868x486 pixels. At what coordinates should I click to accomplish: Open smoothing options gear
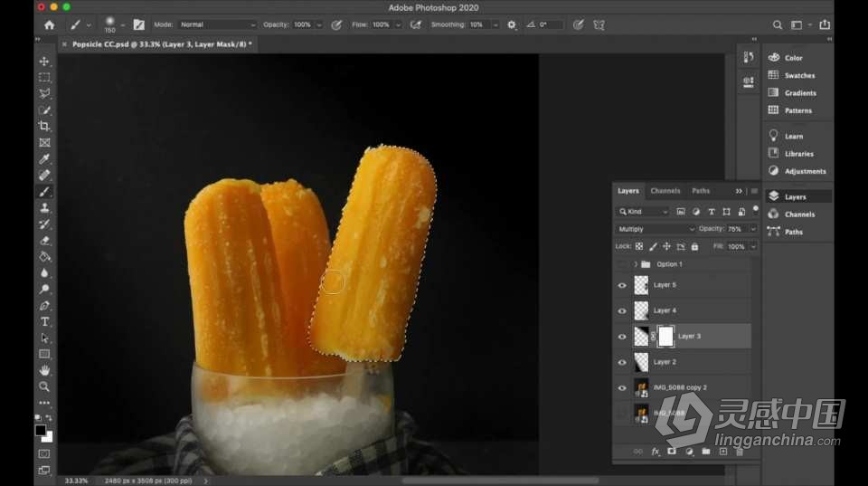pos(512,25)
